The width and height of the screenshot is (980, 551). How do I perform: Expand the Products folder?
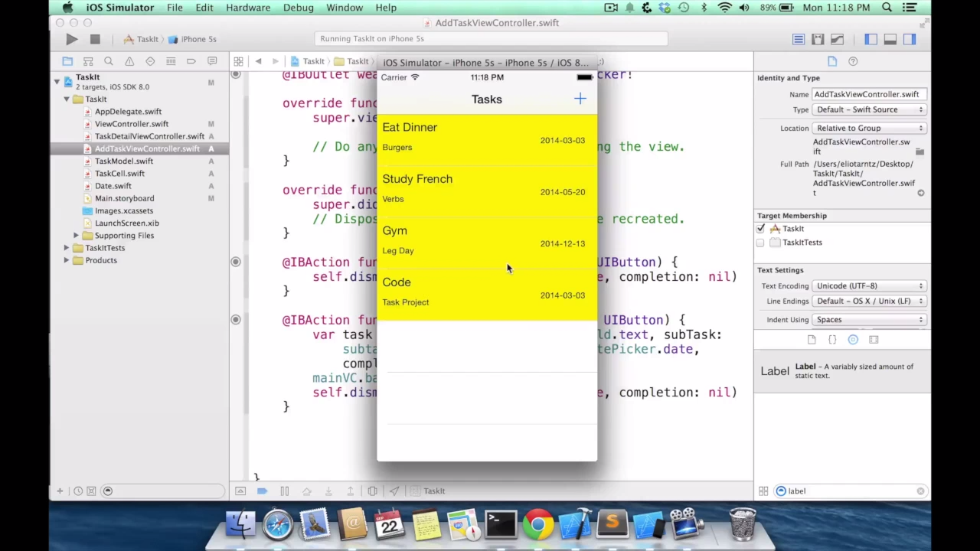67,260
